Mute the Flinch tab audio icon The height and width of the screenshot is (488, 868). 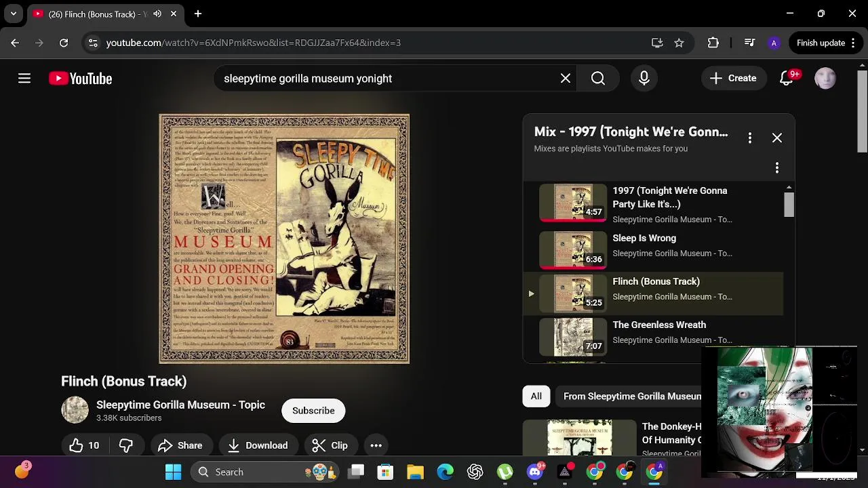pos(157,14)
